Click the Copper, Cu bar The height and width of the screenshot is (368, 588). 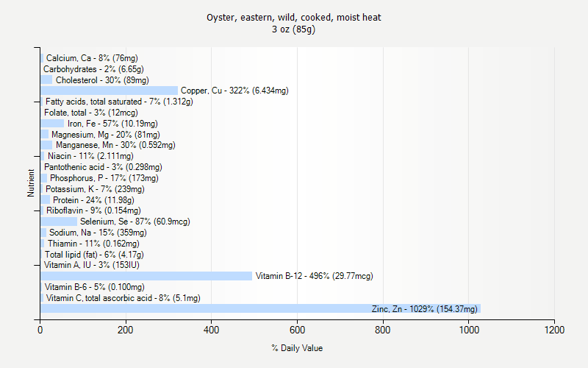pyautogui.click(x=109, y=91)
